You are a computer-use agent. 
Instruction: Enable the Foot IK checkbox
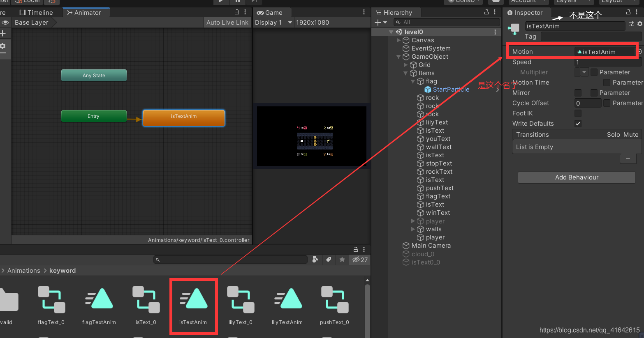578,113
